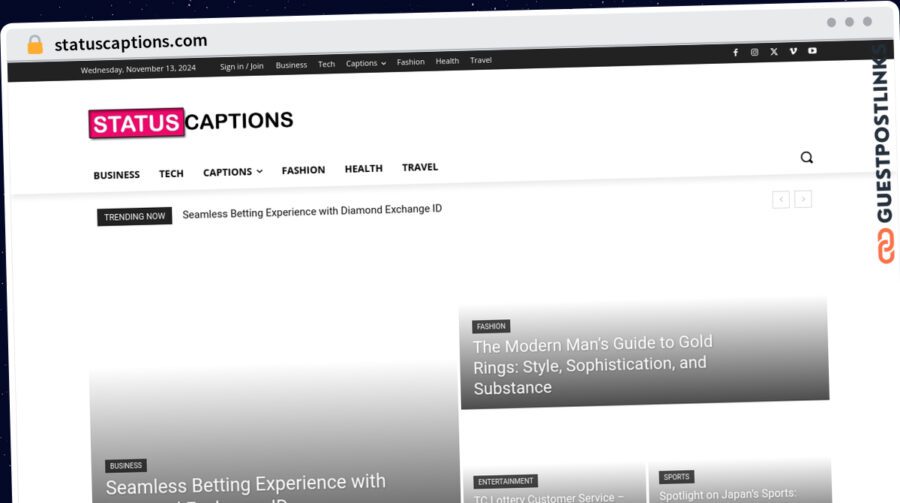Open the YouTube social icon
The width and height of the screenshot is (900, 503).
[812, 51]
